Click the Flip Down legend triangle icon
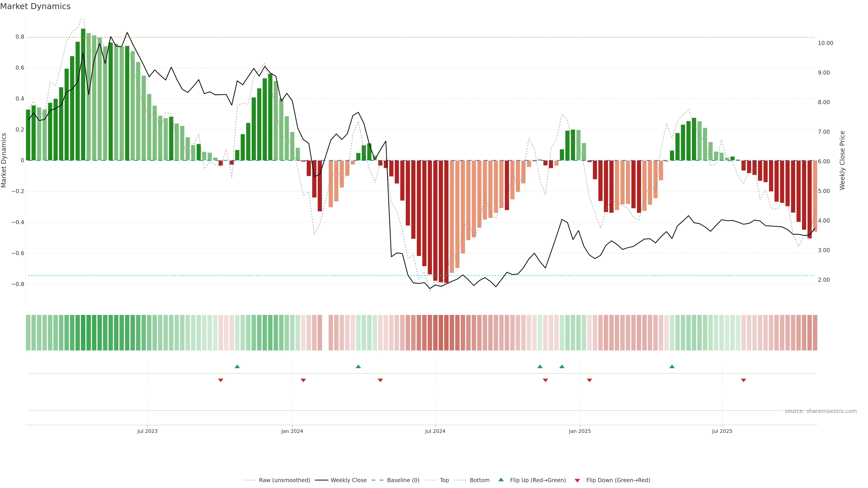Screen dimensions: 868x488 [x=577, y=481]
